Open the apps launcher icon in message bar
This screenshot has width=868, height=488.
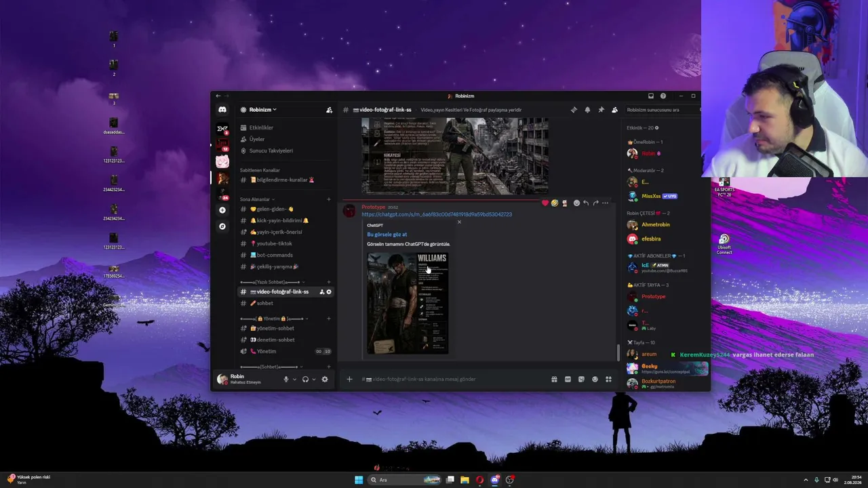[608, 380]
